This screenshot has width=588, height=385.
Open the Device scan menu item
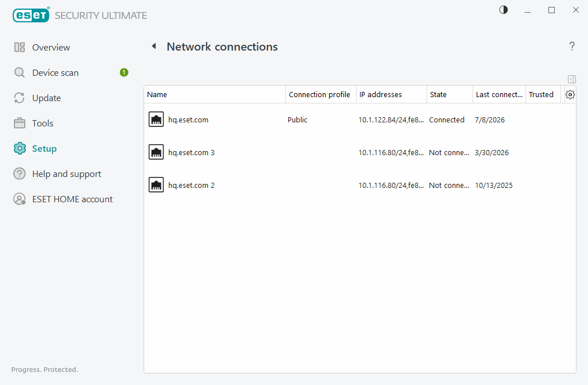[x=56, y=72]
